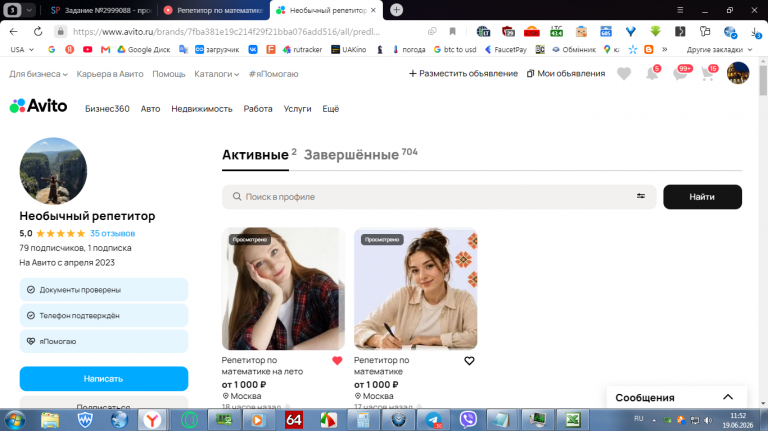Remove 'Репетитор по математике на лето' from favorites
The width and height of the screenshot is (768, 431).
click(337, 361)
